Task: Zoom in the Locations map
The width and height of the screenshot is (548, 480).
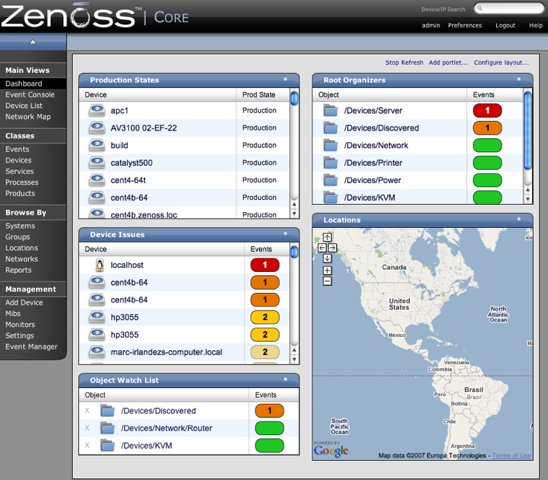Action: (327, 270)
